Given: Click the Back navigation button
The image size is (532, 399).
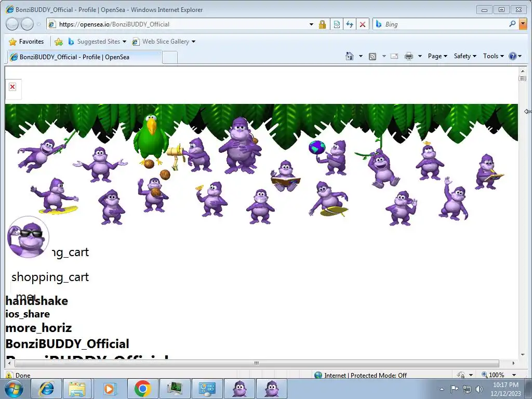Looking at the screenshot, I should click(x=12, y=24).
